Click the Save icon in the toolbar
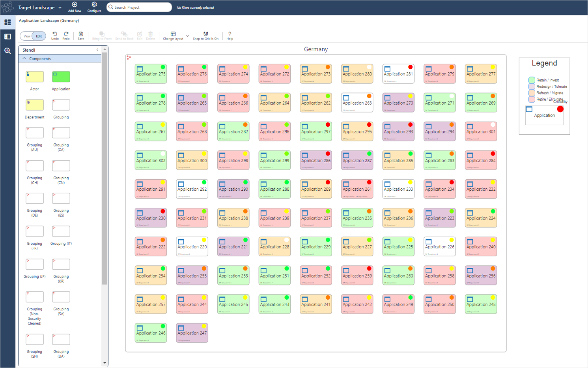The image size is (588, 368). tap(81, 36)
